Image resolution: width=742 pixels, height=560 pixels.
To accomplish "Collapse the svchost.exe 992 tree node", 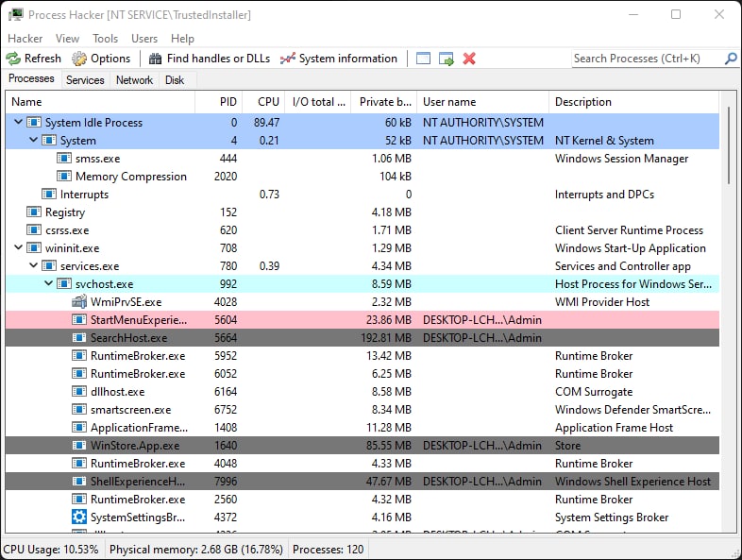I will 48,283.
